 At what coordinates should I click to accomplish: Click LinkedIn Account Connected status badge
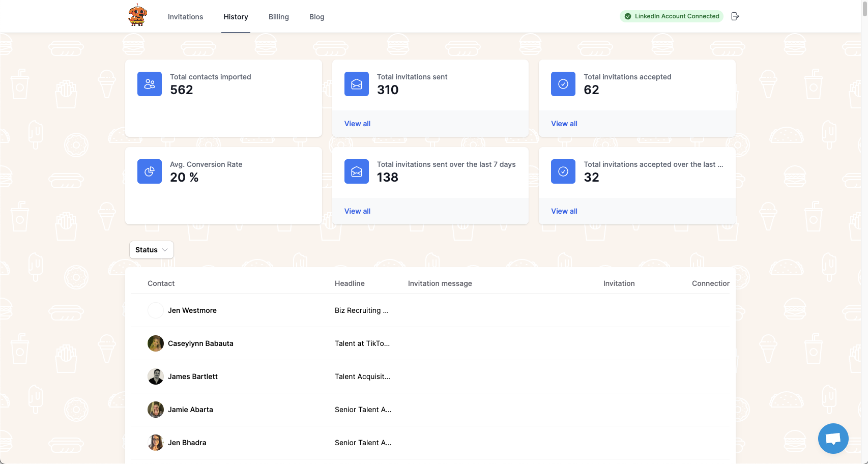point(672,16)
